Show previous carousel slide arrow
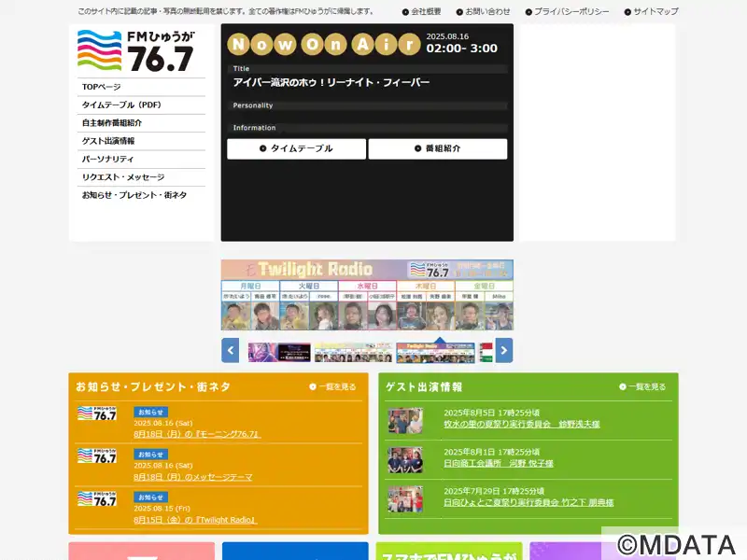The image size is (747, 560). pos(230,351)
